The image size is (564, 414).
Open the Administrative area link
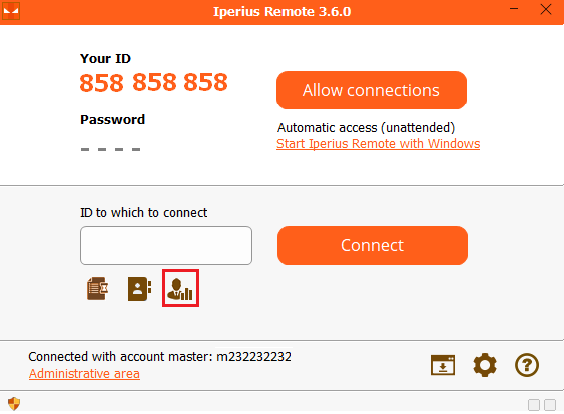tap(84, 374)
